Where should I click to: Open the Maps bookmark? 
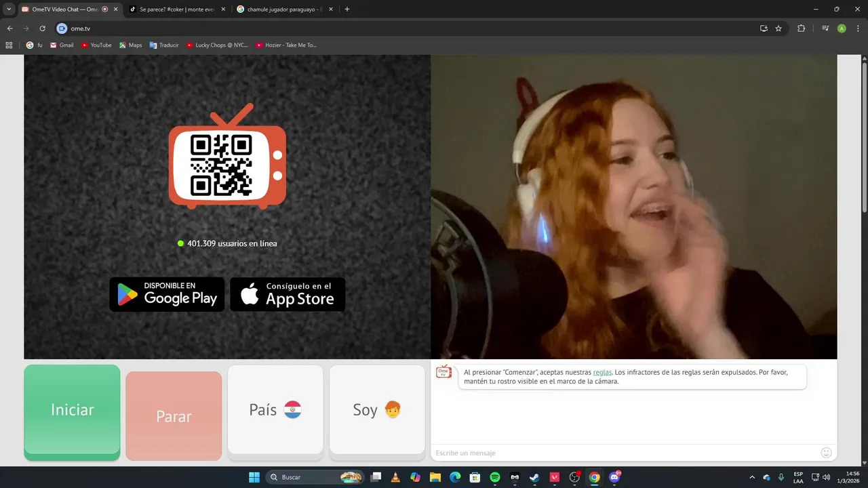click(x=131, y=45)
